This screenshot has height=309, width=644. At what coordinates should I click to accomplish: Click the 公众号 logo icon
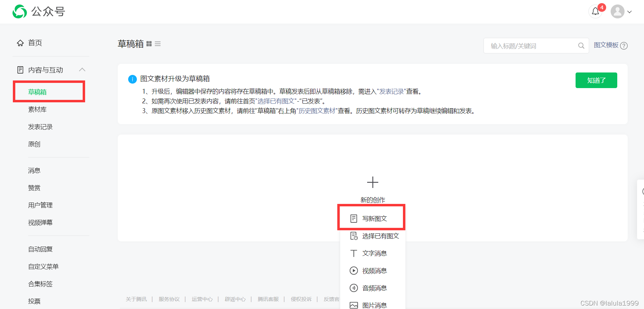(x=19, y=11)
